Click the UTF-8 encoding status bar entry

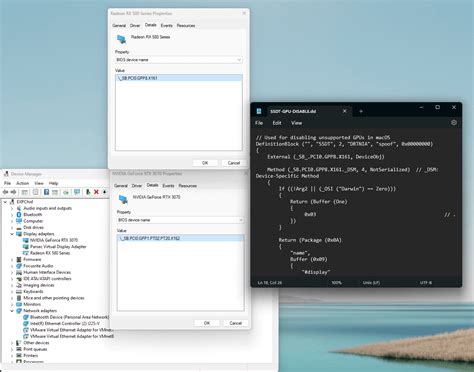426,283
